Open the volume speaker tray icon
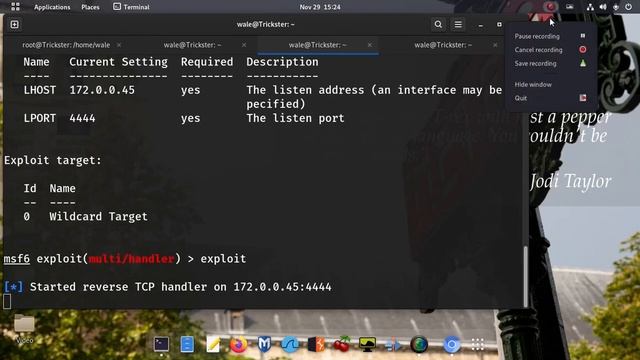Image resolution: width=640 pixels, height=360 pixels. 603,7
